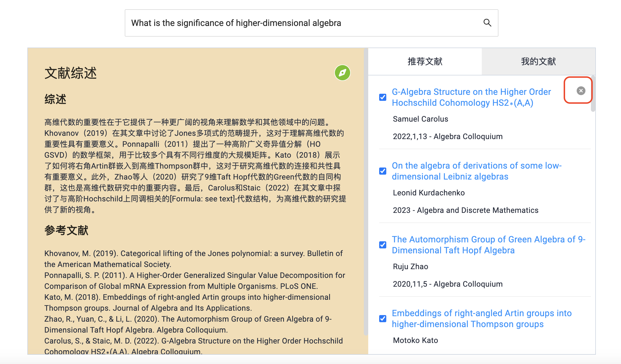Click the magnifier search icon
Viewport: 621px width, 364px height.
[x=487, y=23]
